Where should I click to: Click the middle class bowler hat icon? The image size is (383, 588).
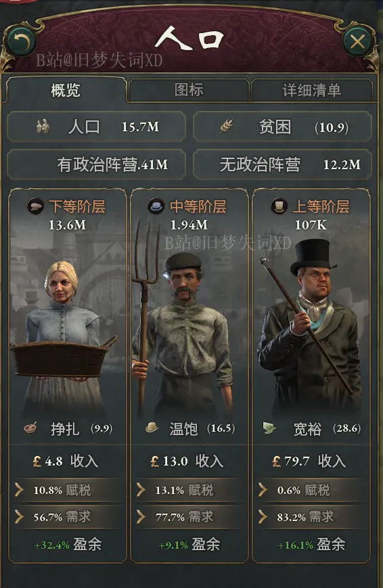tap(156, 206)
